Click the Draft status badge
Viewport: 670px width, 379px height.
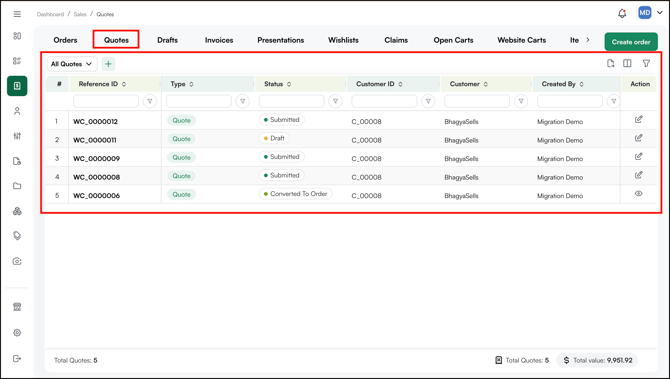[x=274, y=138]
